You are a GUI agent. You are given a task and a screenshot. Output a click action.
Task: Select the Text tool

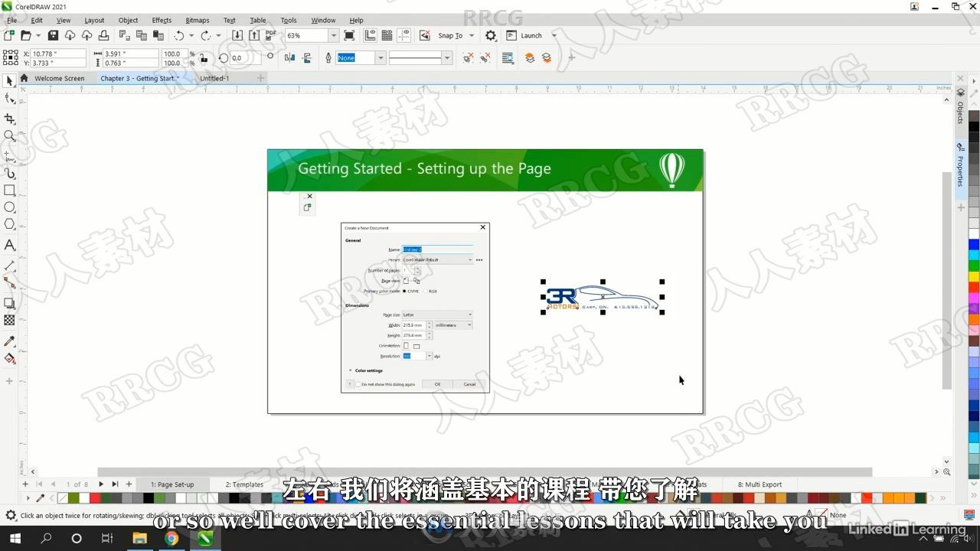(x=9, y=245)
